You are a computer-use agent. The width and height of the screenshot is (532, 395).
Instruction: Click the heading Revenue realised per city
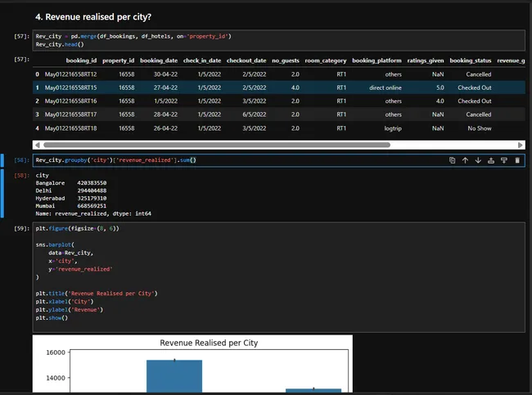tap(93, 17)
